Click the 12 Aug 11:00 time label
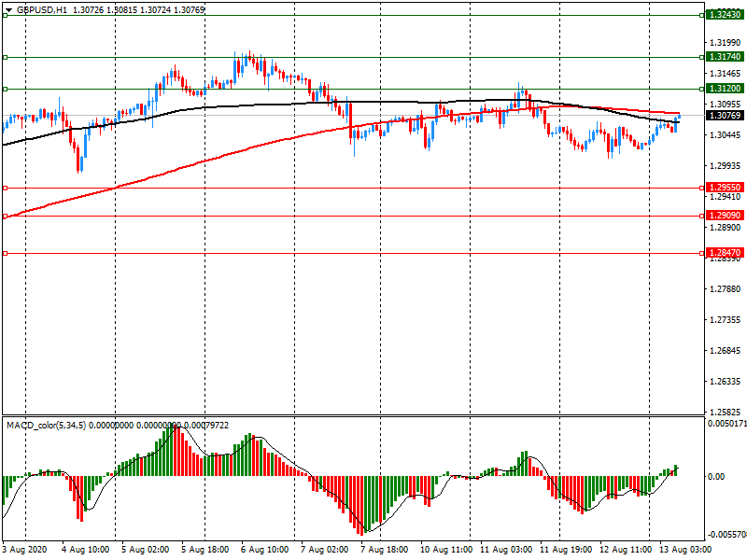Viewport: 747px width, 560px height. [x=626, y=550]
